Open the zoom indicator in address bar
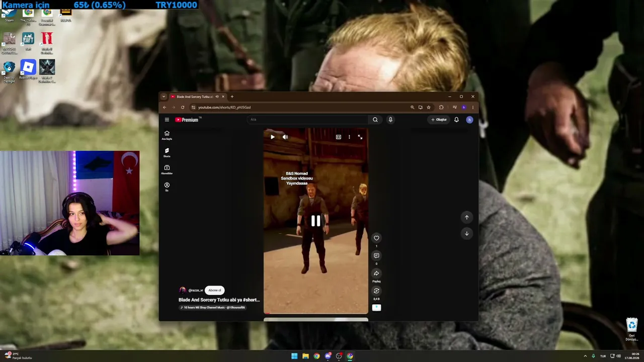The width and height of the screenshot is (644, 362). [x=413, y=107]
